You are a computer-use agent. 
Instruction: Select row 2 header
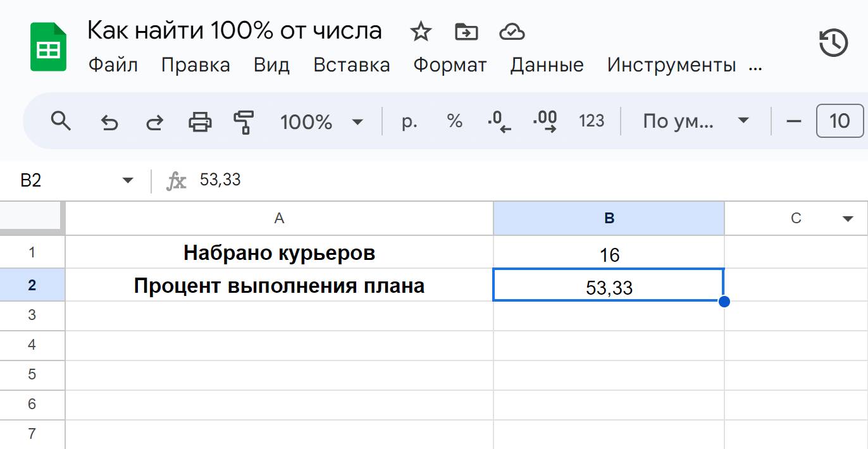[x=32, y=285]
